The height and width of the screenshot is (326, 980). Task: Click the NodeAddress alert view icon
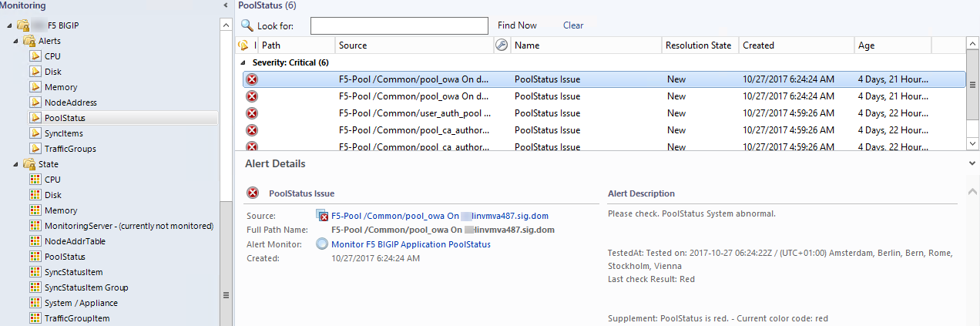[35, 103]
